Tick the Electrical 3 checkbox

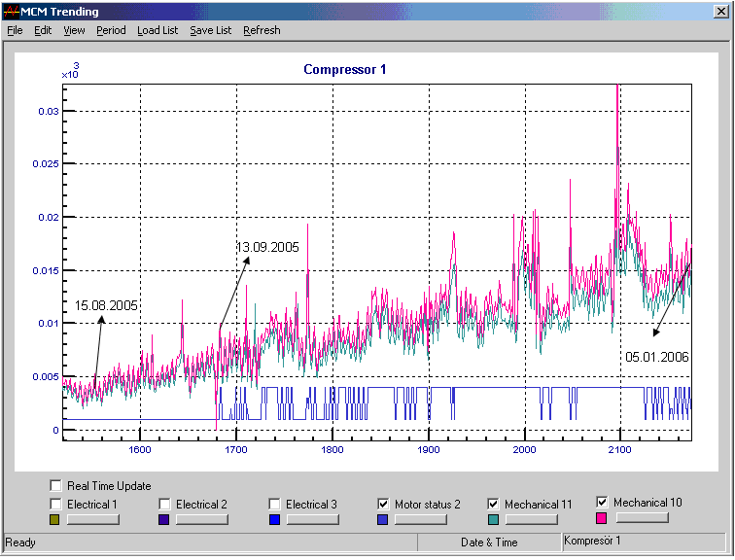coord(275,505)
